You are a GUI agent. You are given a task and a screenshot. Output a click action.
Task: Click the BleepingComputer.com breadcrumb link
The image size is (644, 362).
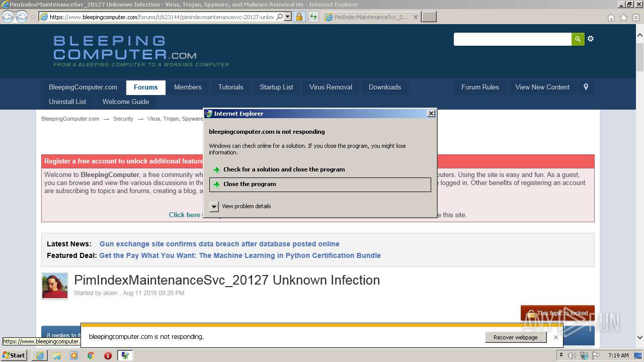coord(70,119)
